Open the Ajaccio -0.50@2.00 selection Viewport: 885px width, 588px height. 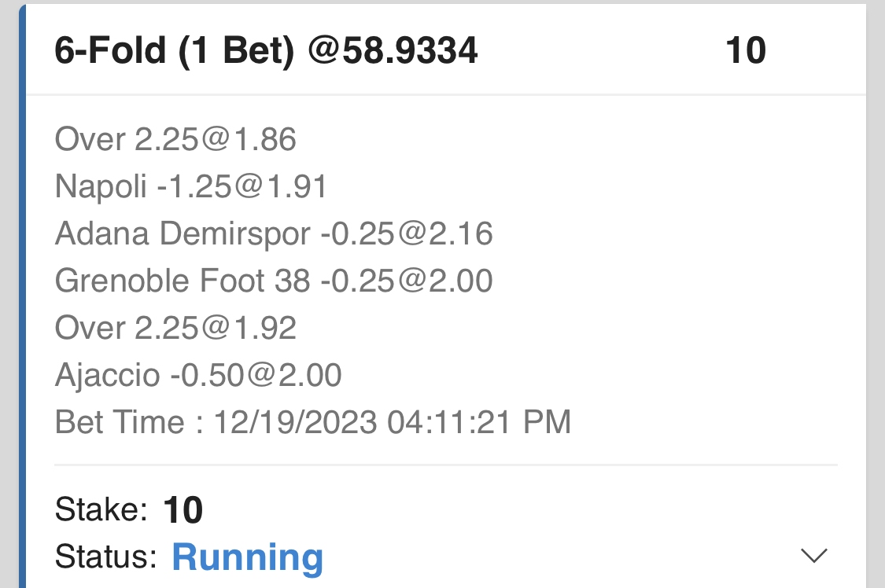click(198, 376)
